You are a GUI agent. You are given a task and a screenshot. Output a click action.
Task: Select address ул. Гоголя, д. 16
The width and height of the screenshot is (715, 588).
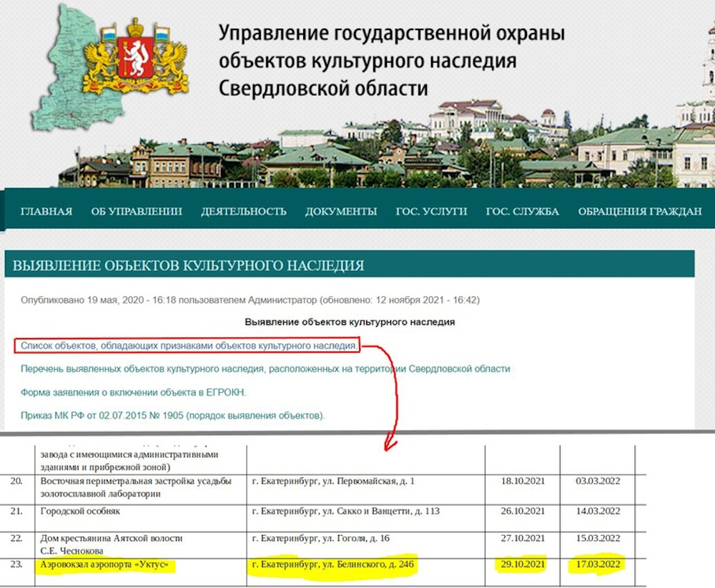320,538
